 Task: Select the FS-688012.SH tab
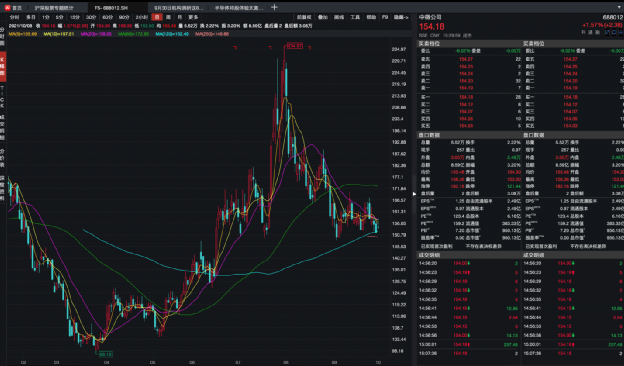pos(112,8)
